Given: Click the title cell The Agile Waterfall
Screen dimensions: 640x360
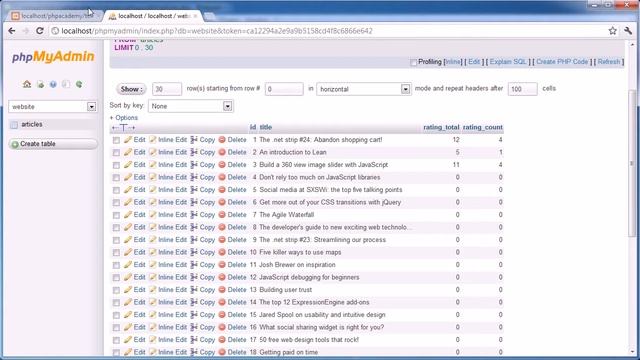Looking at the screenshot, I should point(287,215).
